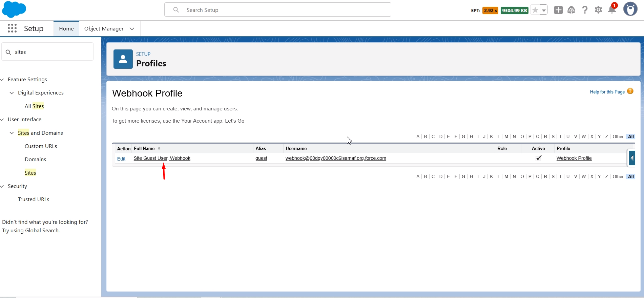Click the orange help icon beside Help for this Page

click(630, 91)
